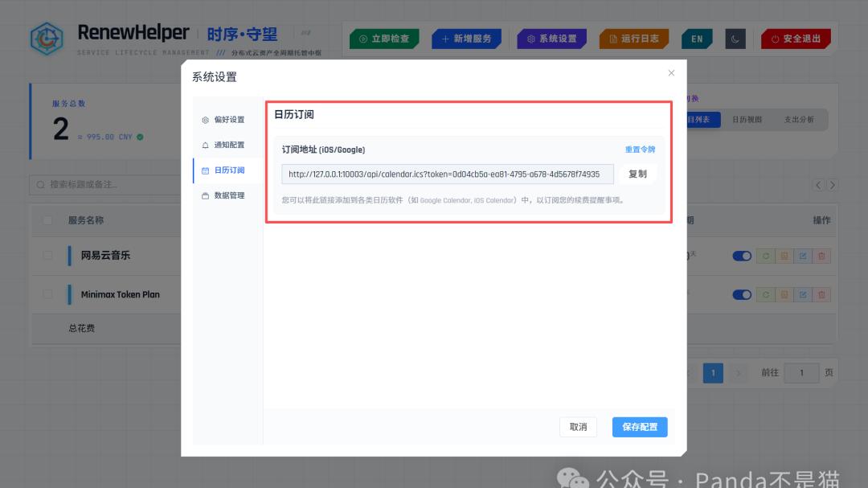
Task: Copy the subscription URL with 复制 button
Action: [x=637, y=174]
